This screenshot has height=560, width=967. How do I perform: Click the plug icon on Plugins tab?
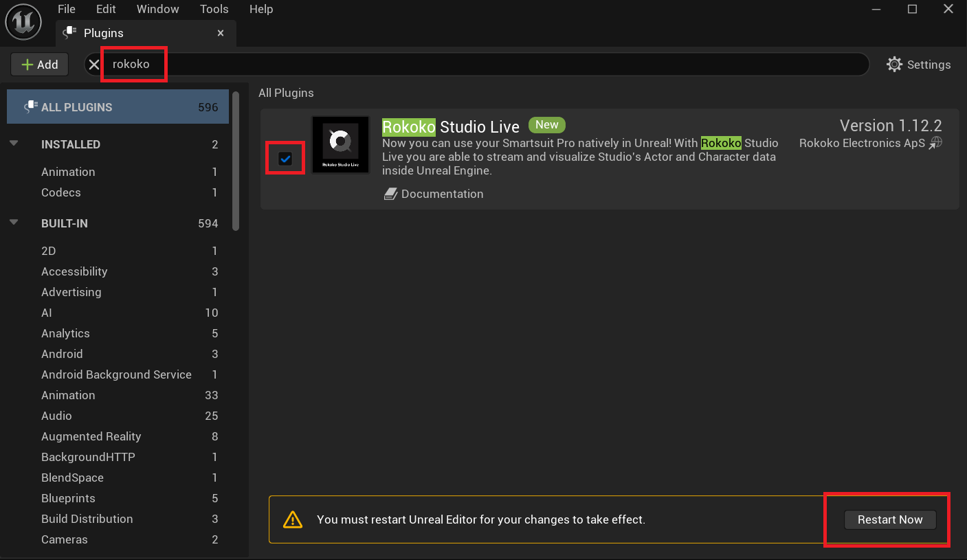69,33
